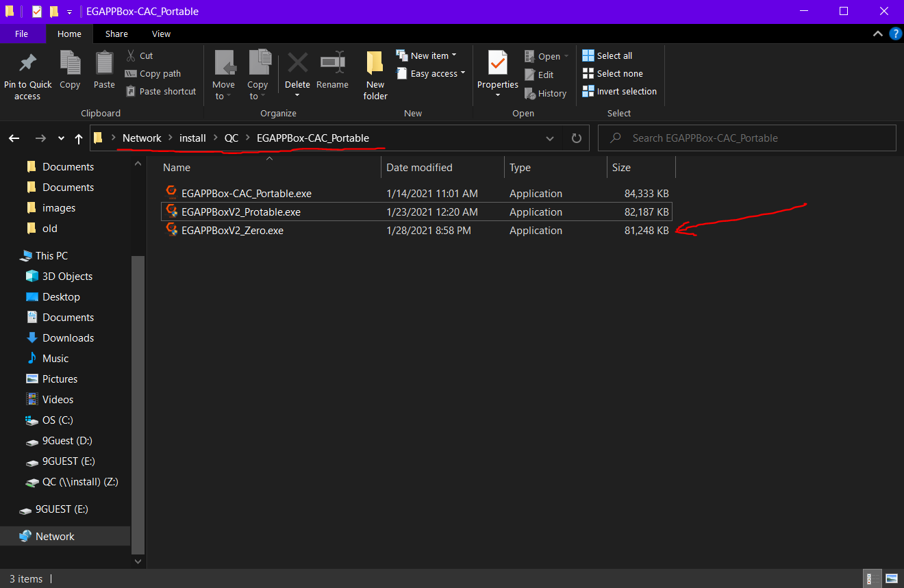Open address bar previous locations dropdown

pos(549,138)
